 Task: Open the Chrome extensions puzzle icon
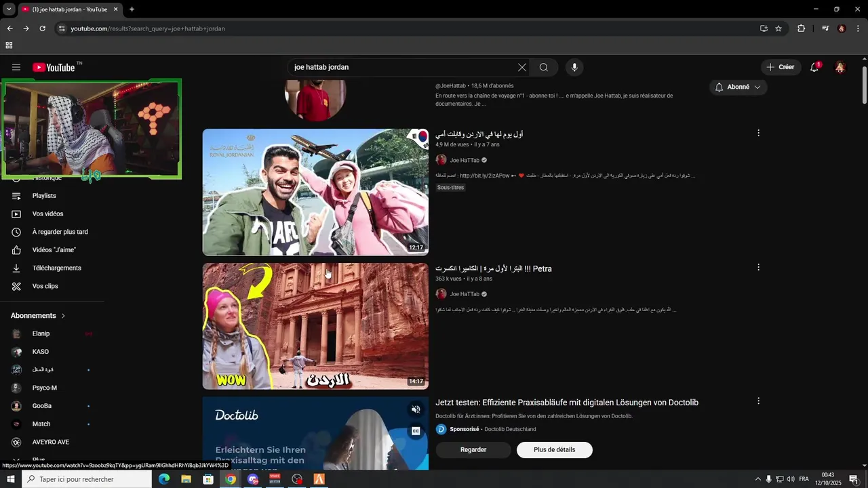(801, 28)
